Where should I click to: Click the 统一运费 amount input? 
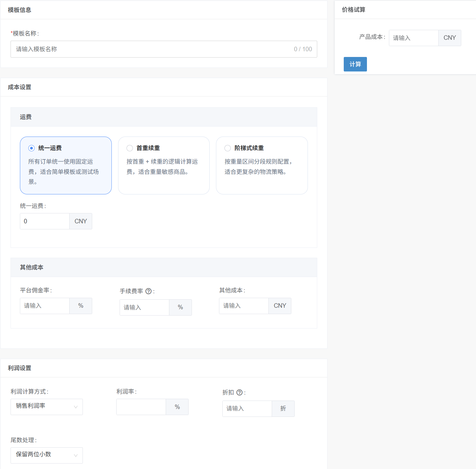(x=45, y=221)
